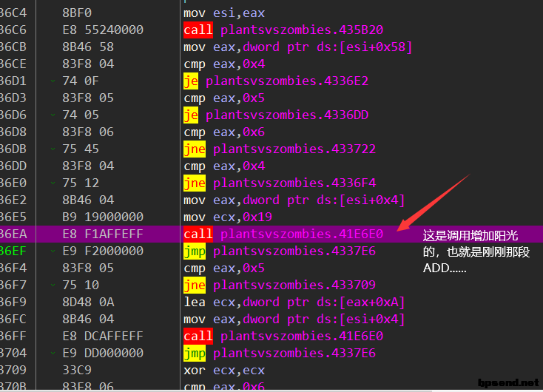
Task: Select 'jmp plantsvszombies.4337E6' at address 36EF
Action: tap(280, 251)
